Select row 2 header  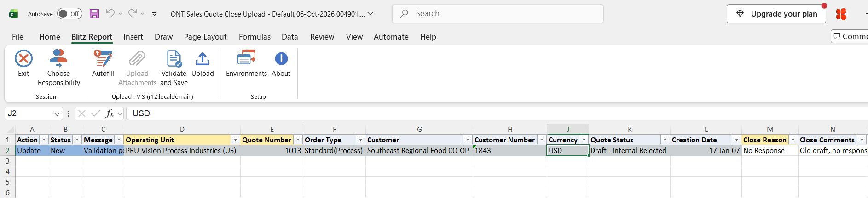(x=7, y=150)
